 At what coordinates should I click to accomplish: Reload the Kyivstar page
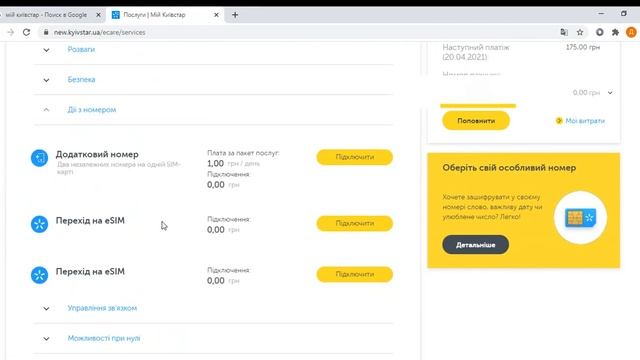click(27, 32)
